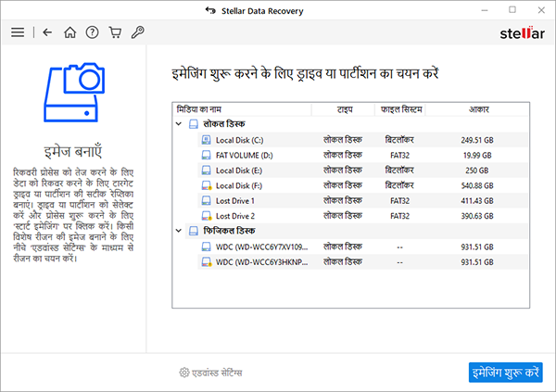The image size is (556, 392).
Task: Go back using the arrow icon
Action: tap(47, 32)
